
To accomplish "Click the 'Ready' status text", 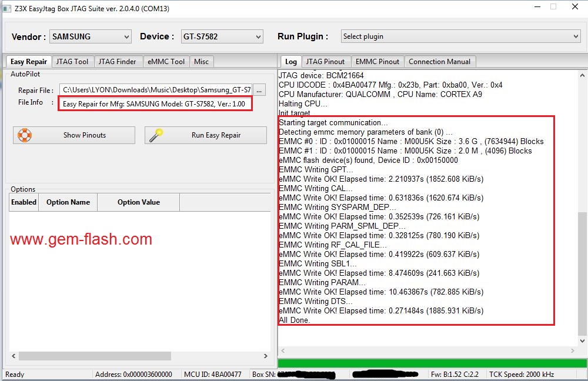I will [15, 375].
